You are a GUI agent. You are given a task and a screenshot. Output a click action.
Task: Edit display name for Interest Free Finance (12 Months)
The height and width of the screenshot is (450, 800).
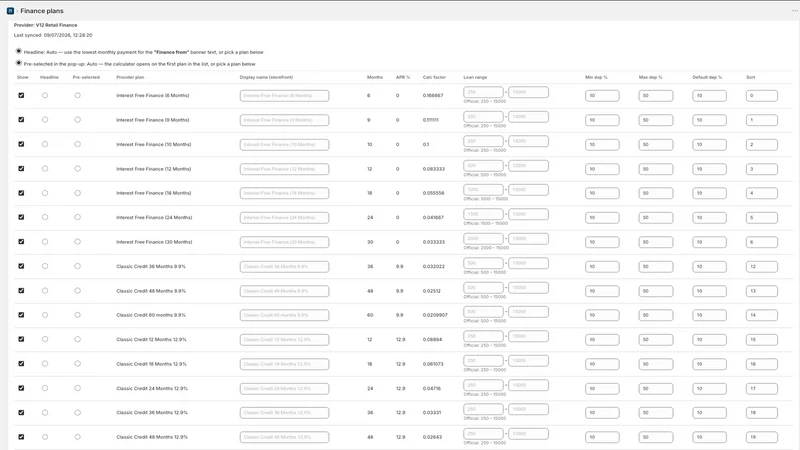285,169
